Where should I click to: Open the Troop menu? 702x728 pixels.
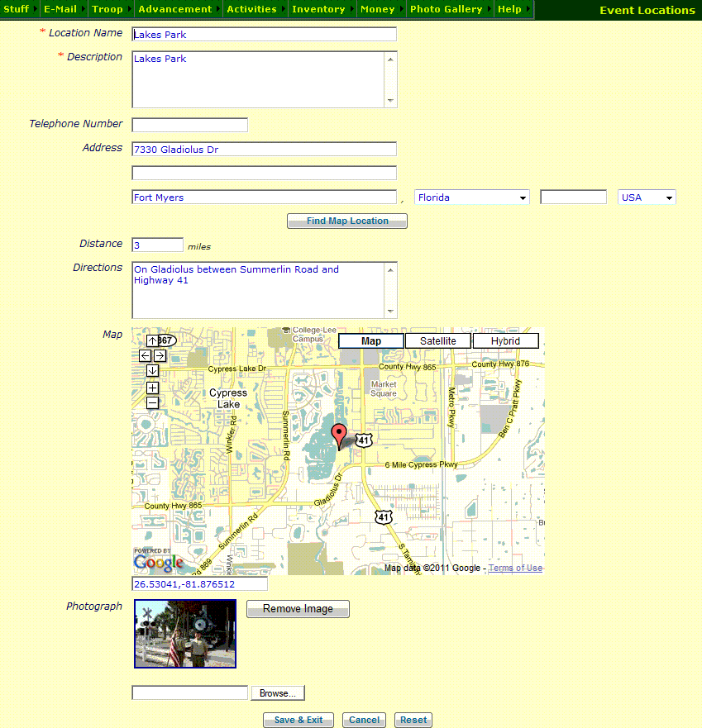tap(111, 9)
